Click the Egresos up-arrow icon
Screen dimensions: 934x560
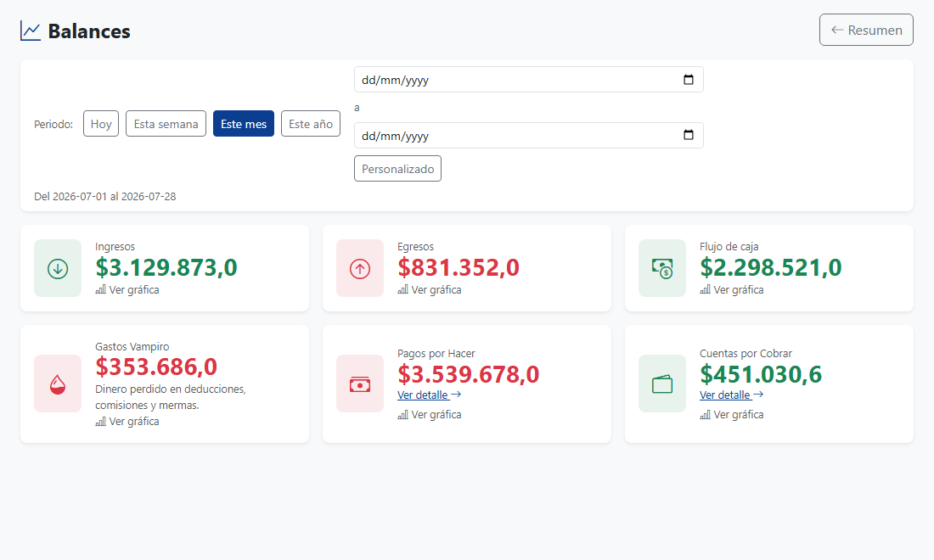click(x=360, y=268)
